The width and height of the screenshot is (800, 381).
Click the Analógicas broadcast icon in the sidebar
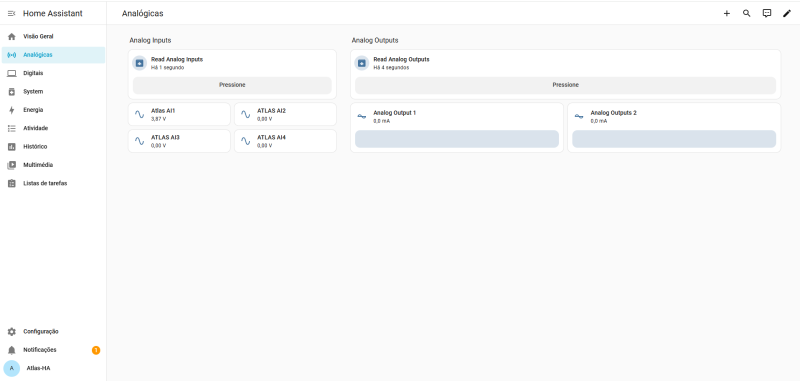12,55
